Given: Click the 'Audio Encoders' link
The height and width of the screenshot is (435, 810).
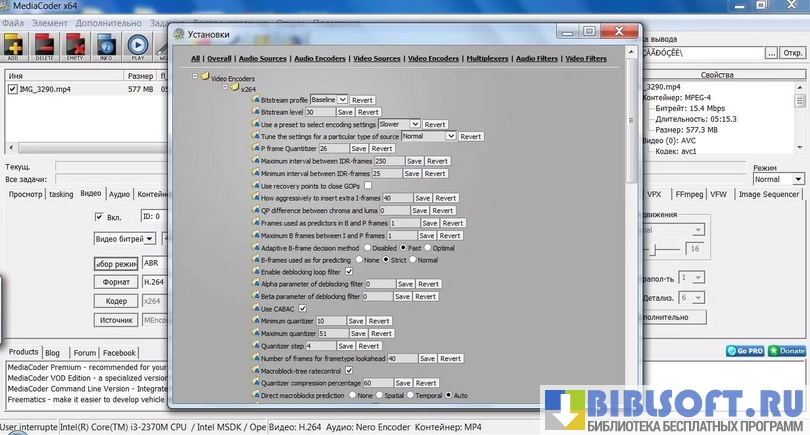Looking at the screenshot, I should coord(318,59).
